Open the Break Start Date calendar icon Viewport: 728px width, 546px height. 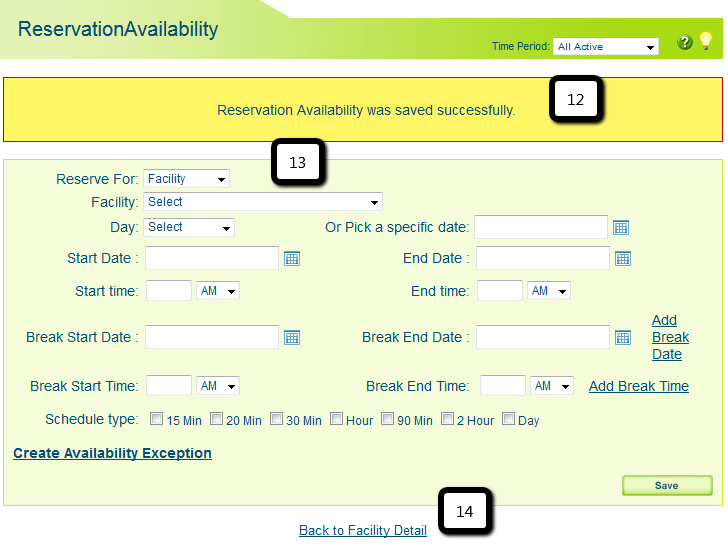pos(292,337)
